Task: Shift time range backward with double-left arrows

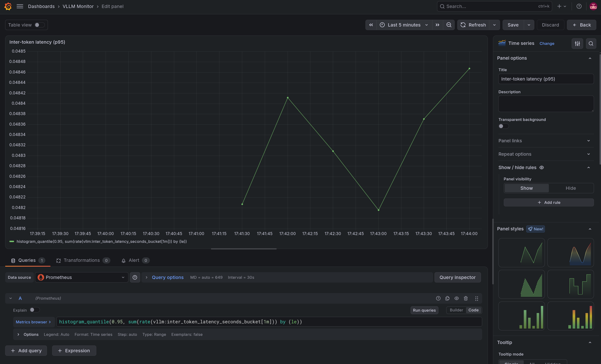Action: click(x=371, y=25)
